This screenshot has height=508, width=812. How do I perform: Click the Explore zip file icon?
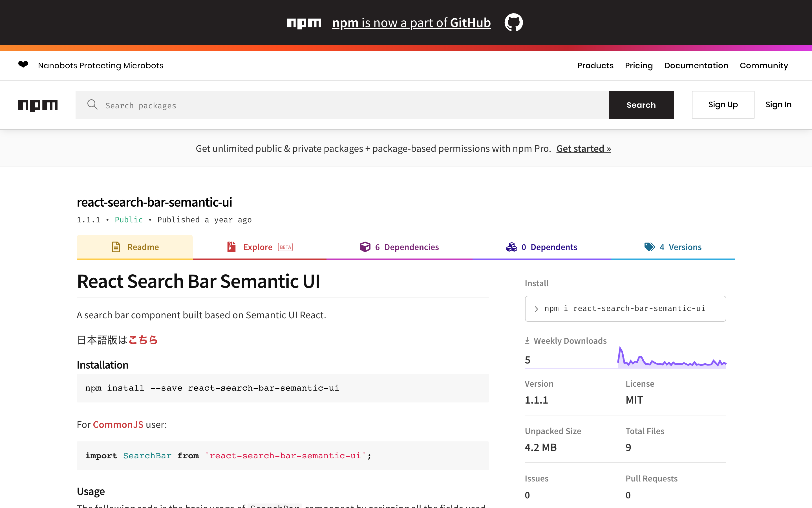click(x=231, y=247)
